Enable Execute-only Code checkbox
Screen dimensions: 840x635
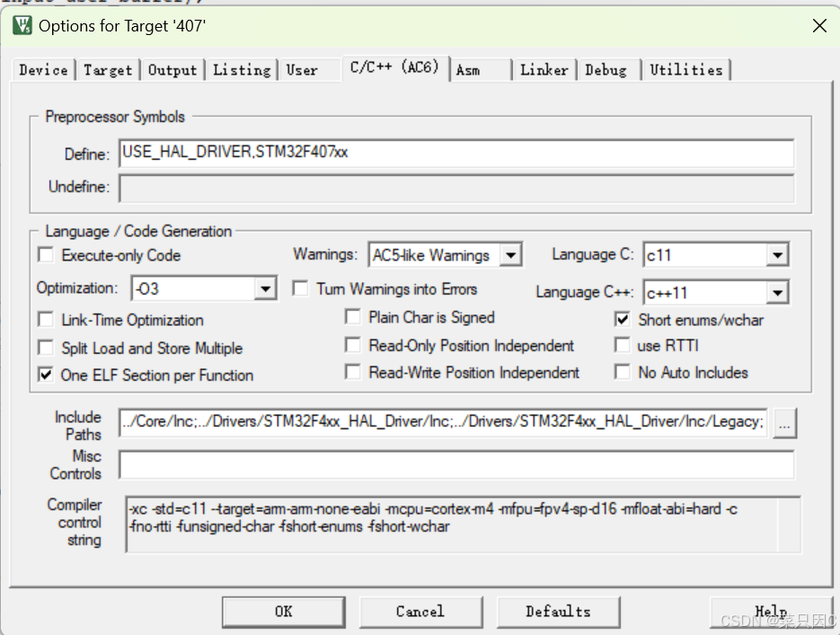(46, 256)
